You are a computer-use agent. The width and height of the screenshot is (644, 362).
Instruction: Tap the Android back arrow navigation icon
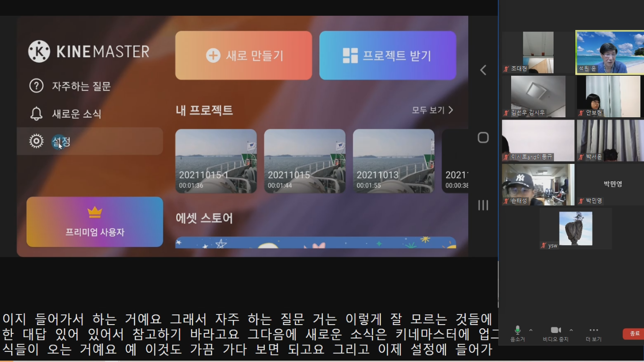click(x=483, y=70)
